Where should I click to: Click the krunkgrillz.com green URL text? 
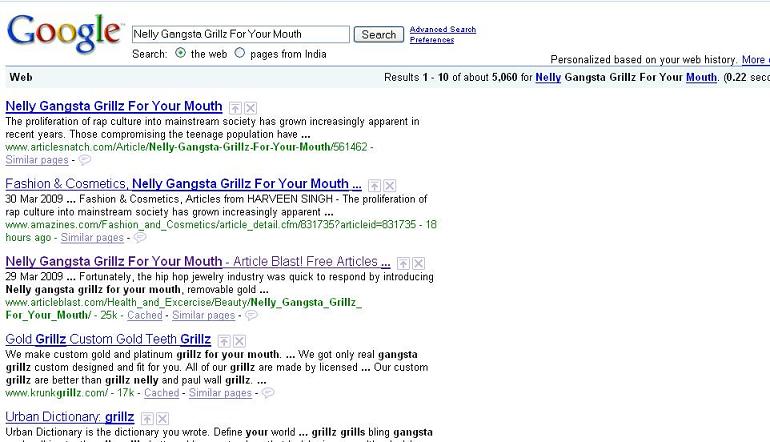[56, 392]
